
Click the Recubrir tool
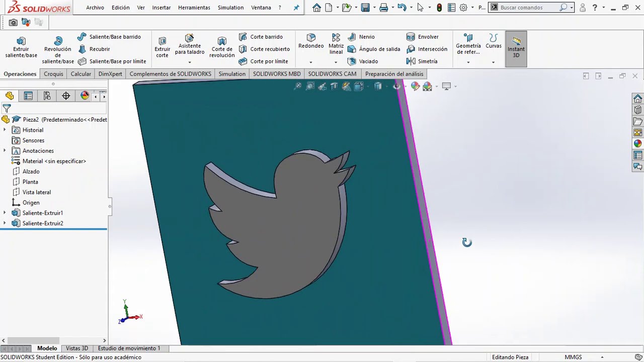(x=94, y=49)
